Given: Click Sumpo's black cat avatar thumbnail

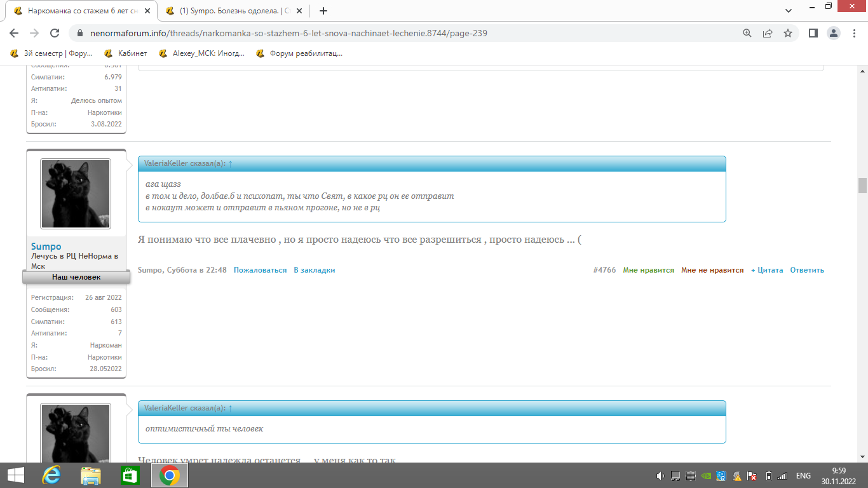Looking at the screenshot, I should point(76,194).
